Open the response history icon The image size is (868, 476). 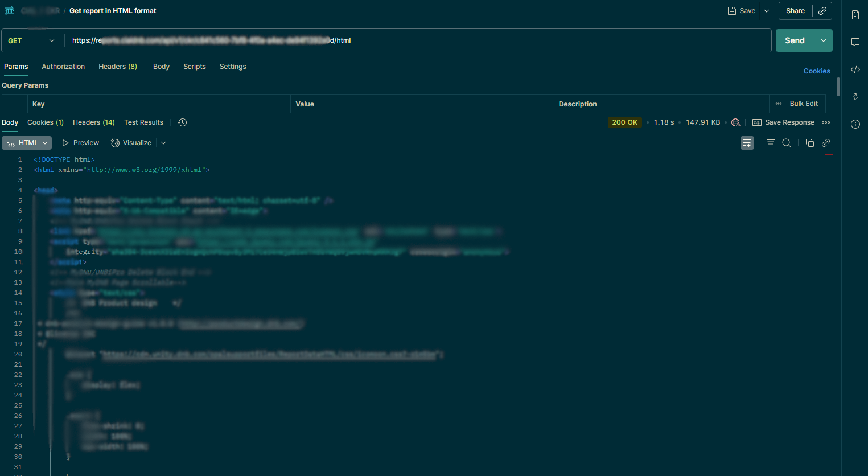pos(182,122)
